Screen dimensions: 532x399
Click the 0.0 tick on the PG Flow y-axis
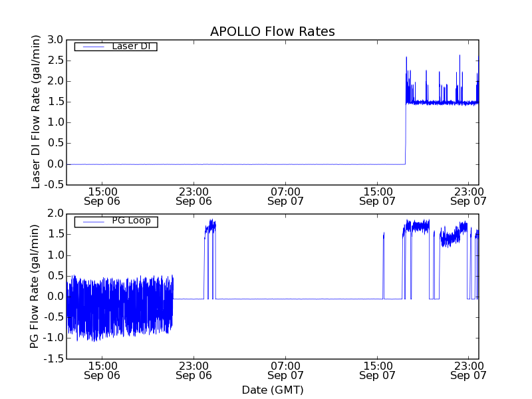pyautogui.click(x=55, y=297)
